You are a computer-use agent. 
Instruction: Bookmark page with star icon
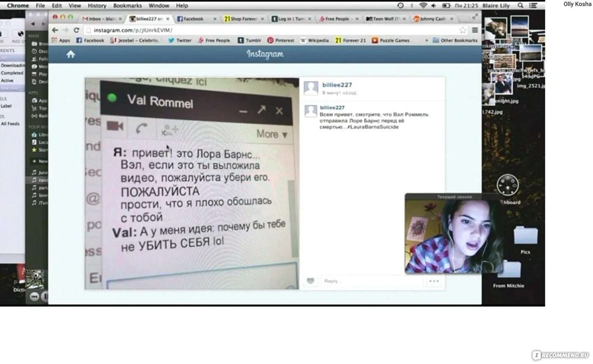[463, 30]
